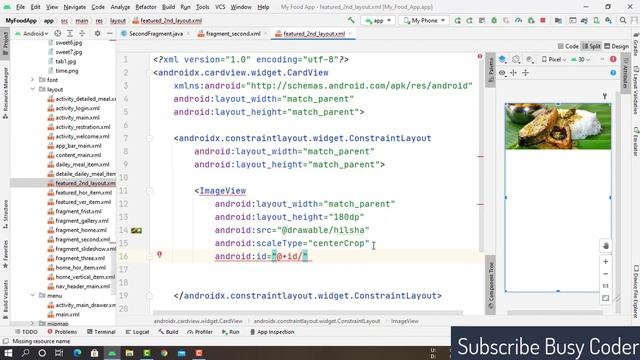
Task: Switch editor to Code view
Action: tap(568, 46)
